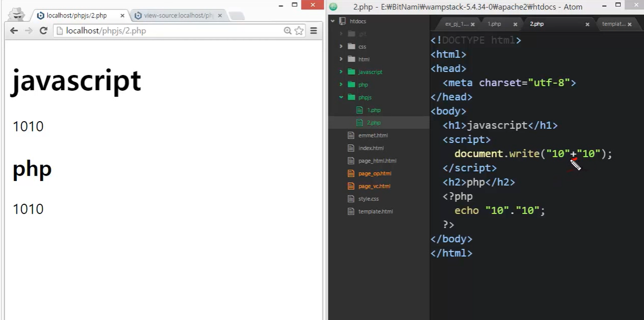The image size is (644, 320).
Task: Open index.html from the file tree
Action: pyautogui.click(x=371, y=148)
